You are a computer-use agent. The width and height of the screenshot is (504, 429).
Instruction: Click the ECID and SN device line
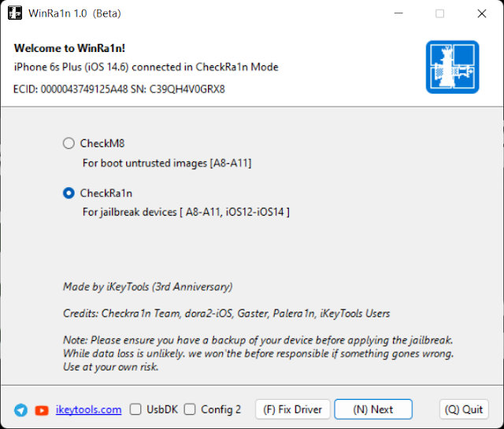click(119, 89)
